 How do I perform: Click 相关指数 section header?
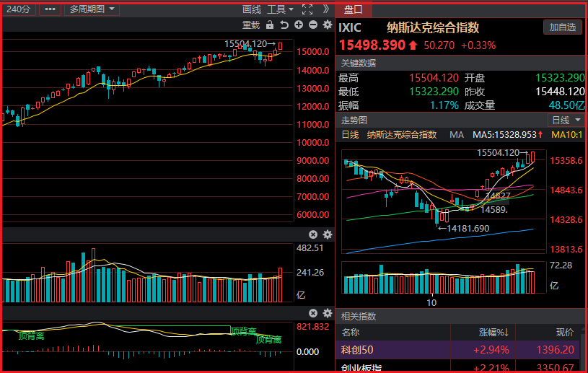click(x=359, y=317)
